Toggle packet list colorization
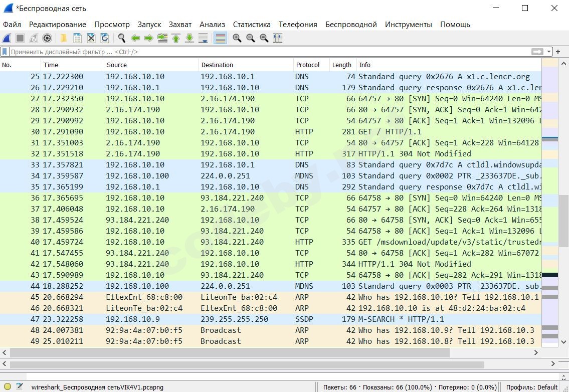 tap(220, 38)
